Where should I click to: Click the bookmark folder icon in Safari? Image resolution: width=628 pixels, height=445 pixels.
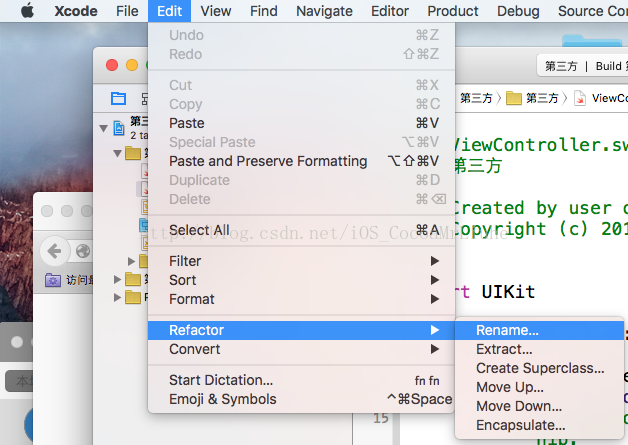53,281
